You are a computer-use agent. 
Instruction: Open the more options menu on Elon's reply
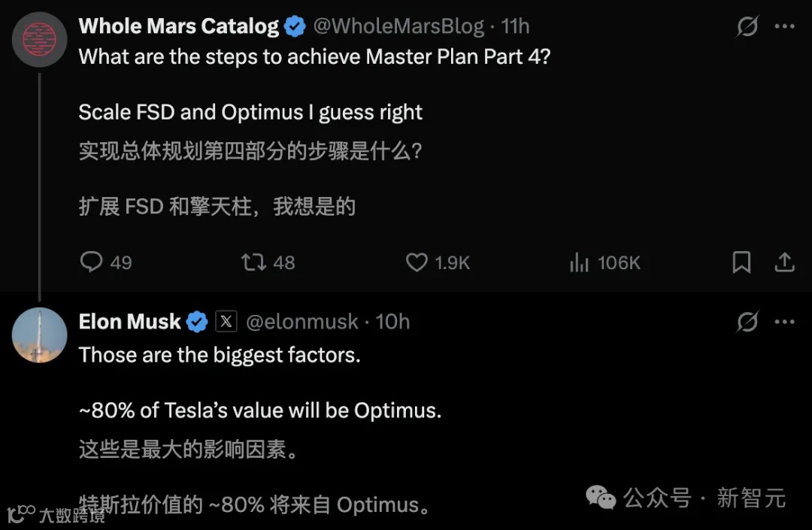coord(784,323)
